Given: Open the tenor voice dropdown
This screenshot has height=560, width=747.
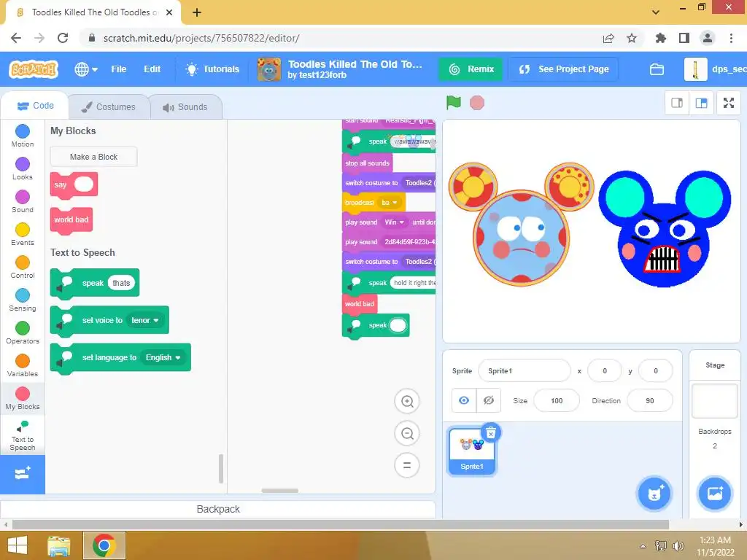Looking at the screenshot, I should (145, 321).
